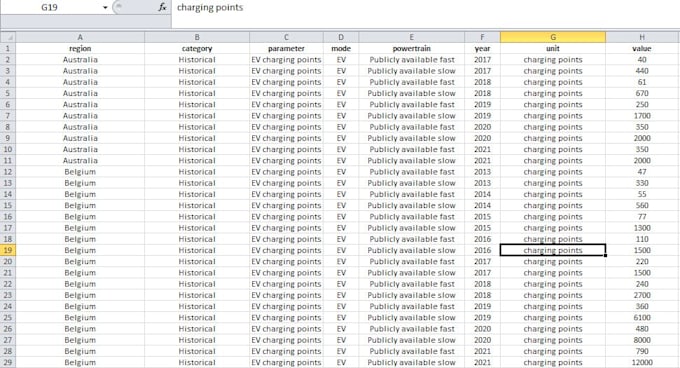680x368 pixels.
Task: Select row 29 header
Action: 8,362
